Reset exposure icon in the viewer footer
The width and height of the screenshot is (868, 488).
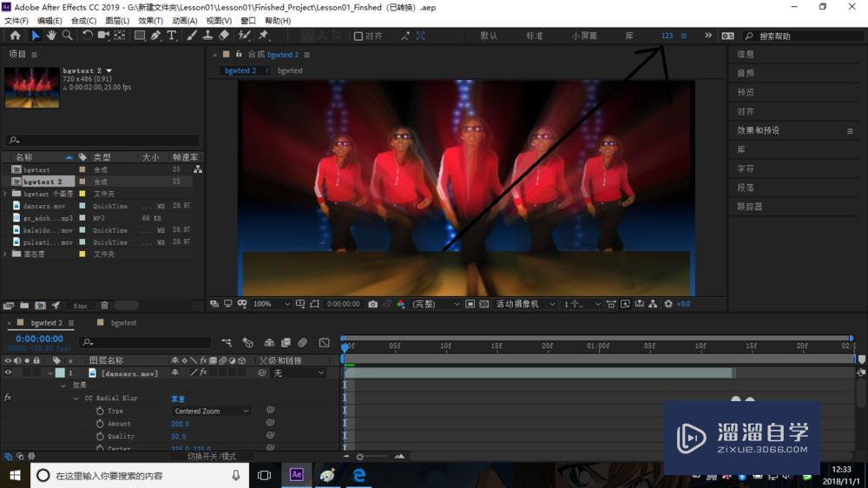pyautogui.click(x=668, y=304)
